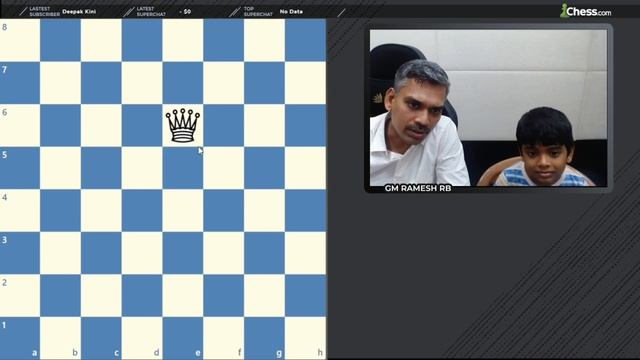Click the '- $0' latest superchat amount

coord(185,11)
